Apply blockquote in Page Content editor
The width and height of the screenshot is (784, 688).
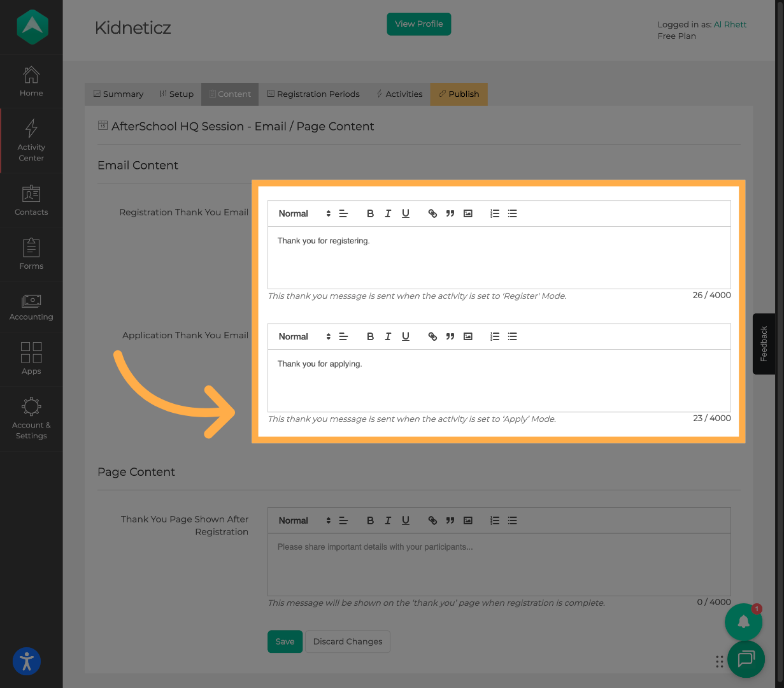coord(450,520)
